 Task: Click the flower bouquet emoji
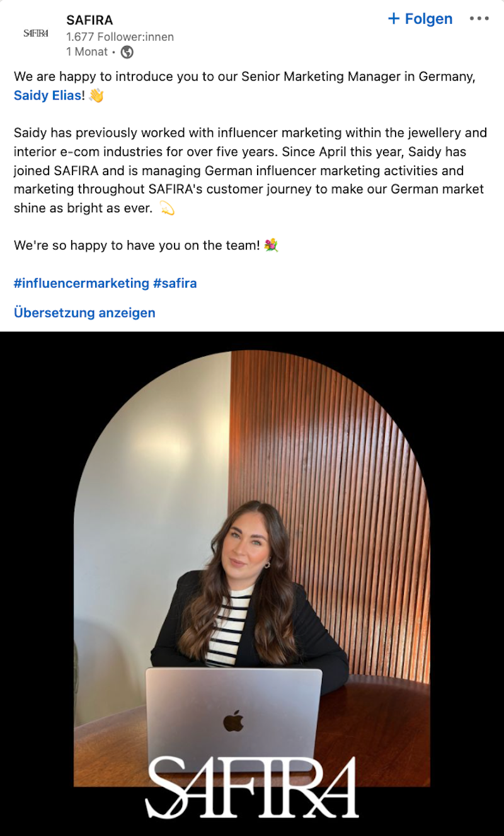pos(272,246)
